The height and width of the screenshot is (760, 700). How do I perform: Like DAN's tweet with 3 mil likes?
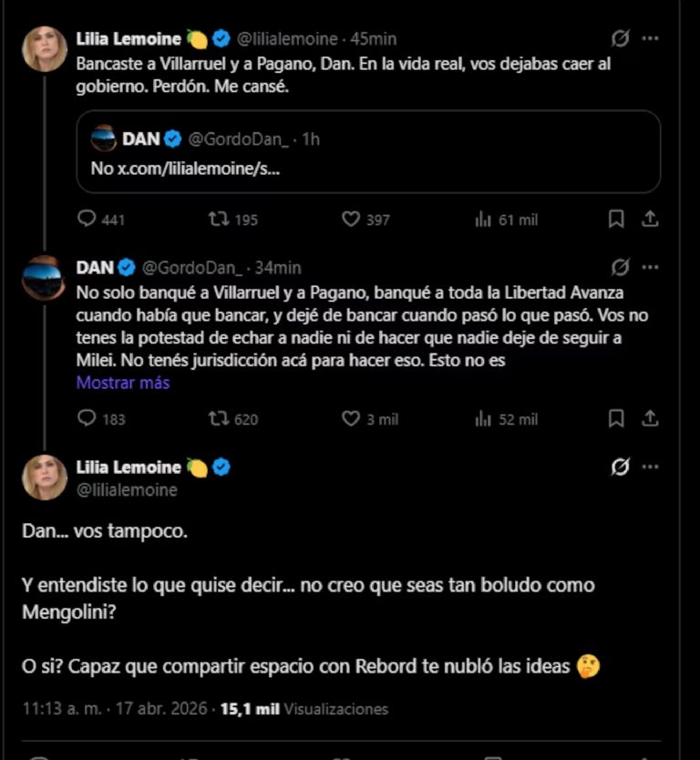(x=350, y=419)
